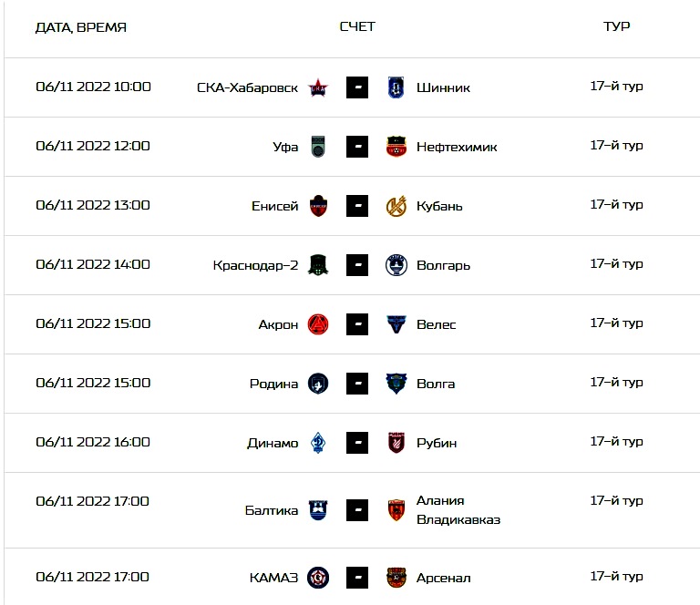
Task: Open the Akron red circle logo
Action: tap(318, 324)
